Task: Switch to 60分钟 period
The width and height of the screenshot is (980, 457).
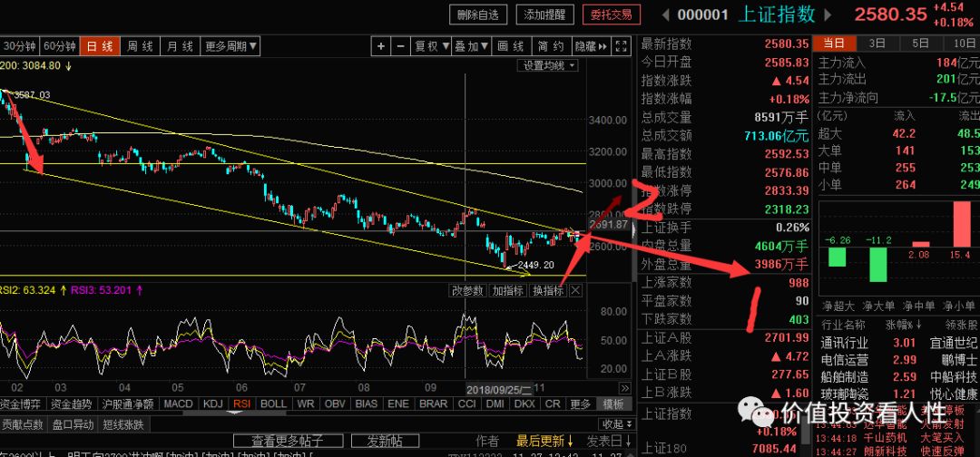Action: pyautogui.click(x=59, y=46)
